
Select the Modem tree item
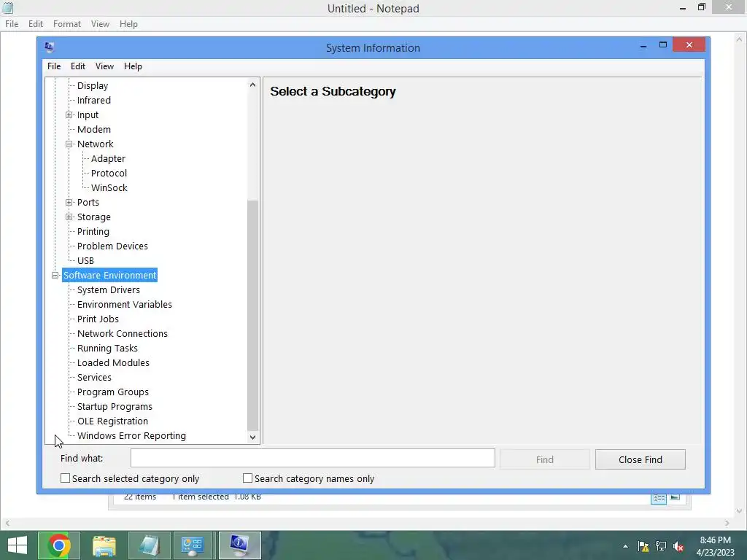(x=94, y=130)
